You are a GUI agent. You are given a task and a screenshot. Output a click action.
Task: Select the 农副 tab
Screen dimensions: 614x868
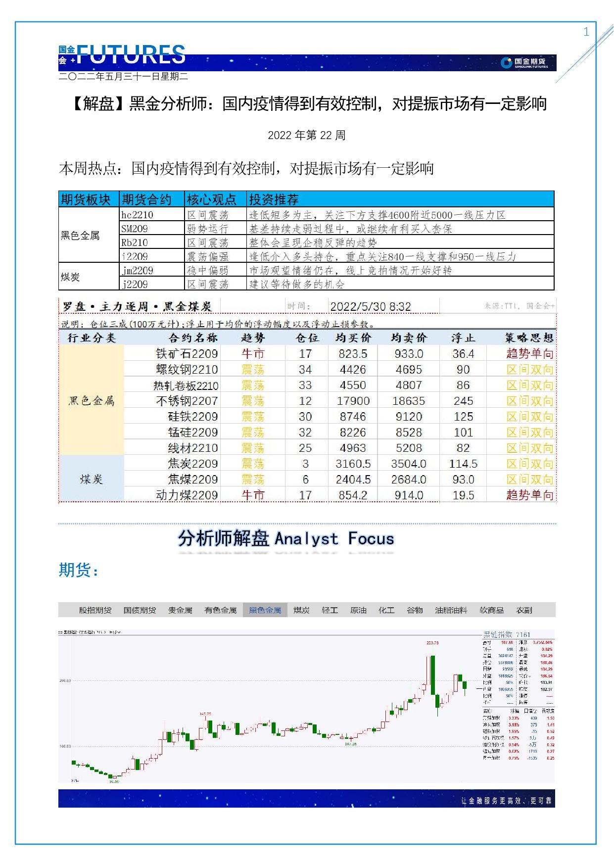(524, 610)
